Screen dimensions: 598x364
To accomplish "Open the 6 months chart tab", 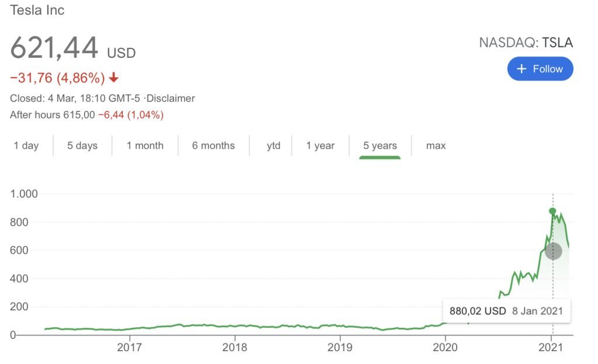I will (213, 145).
